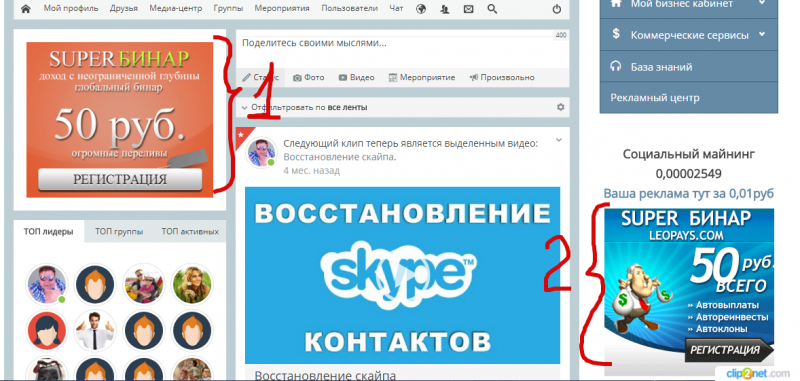Image resolution: width=800 pixels, height=381 pixels.
Task: Open Мероприятия menu item
Action: [282, 9]
